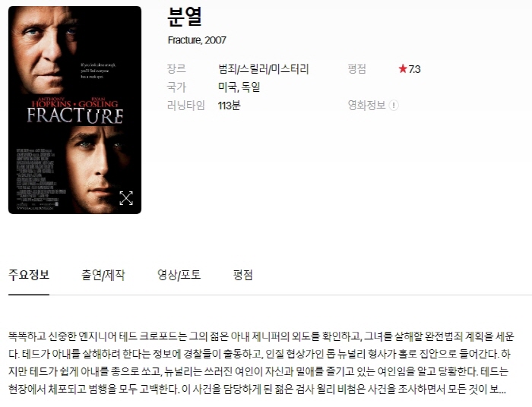Click the synopsis paragraph starting with 똑똑하고

coord(261,363)
